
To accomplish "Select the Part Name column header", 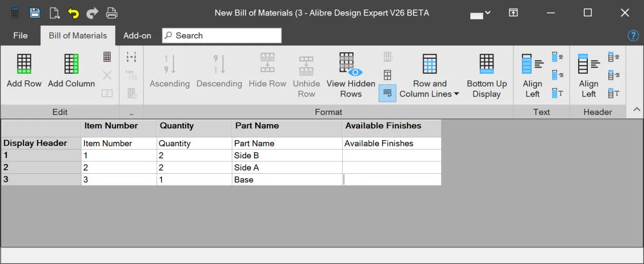I will tap(287, 128).
